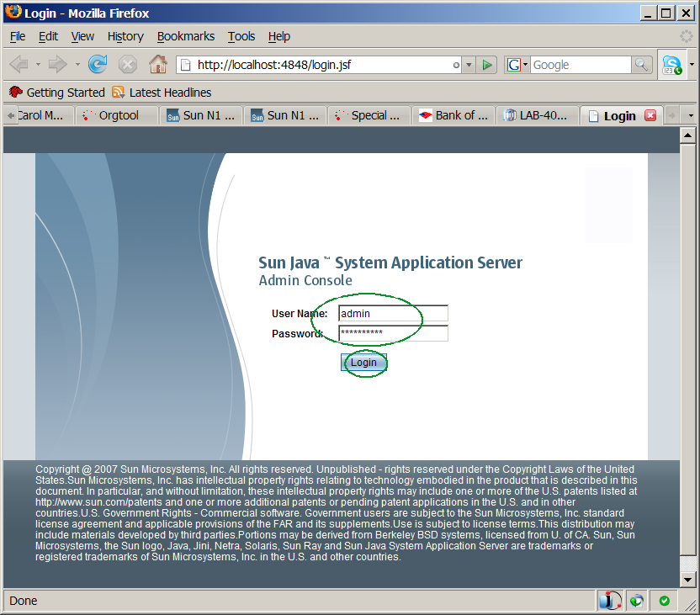The image size is (700, 615).
Task: Open the Bookmarks menu
Action: pos(186,36)
